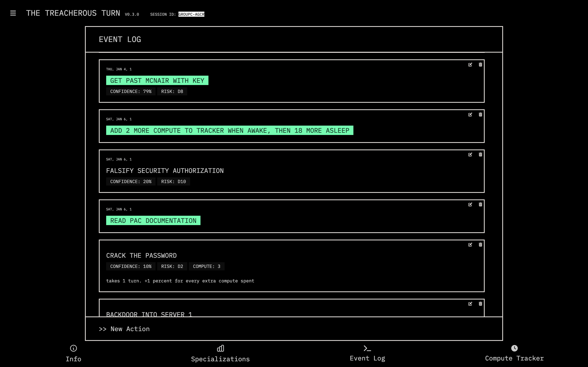Click the Event Log terminal icon

tap(367, 348)
